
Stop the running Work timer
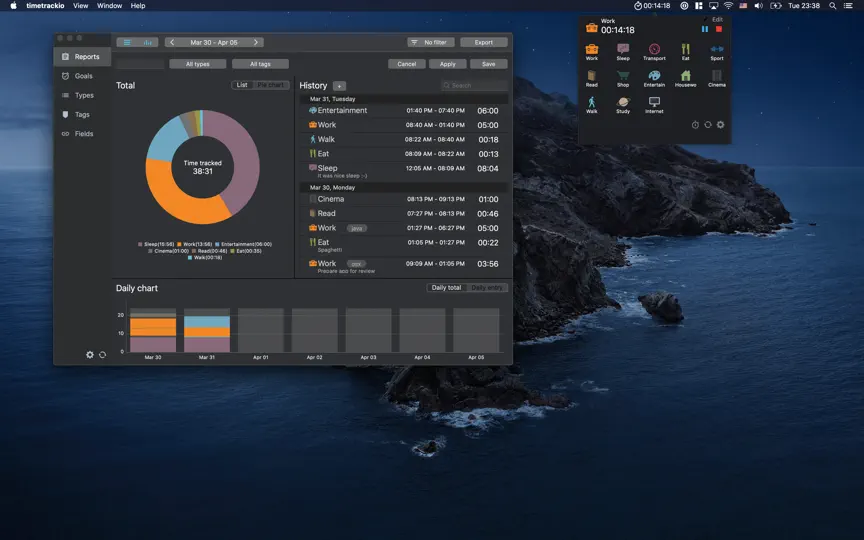click(x=719, y=29)
